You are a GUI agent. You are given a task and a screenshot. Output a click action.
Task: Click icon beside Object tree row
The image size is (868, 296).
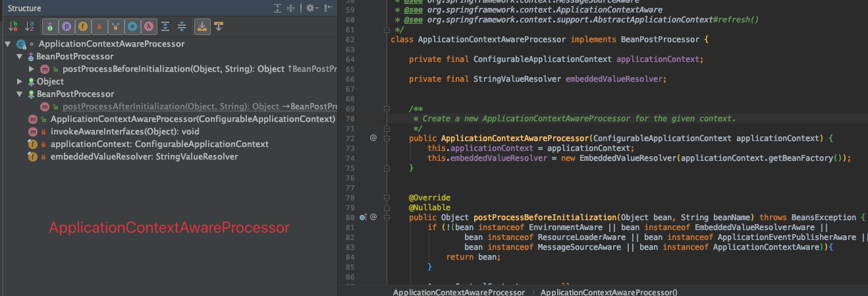[31, 82]
